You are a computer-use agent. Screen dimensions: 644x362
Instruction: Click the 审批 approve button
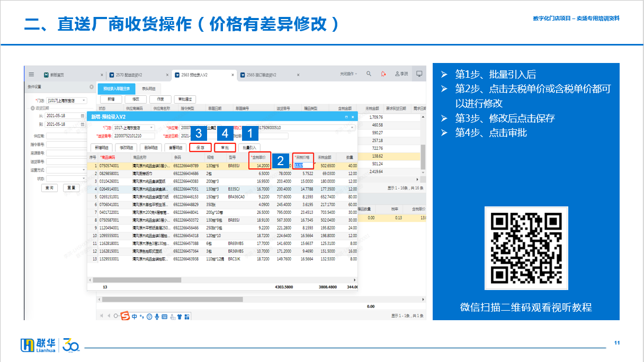[225, 148]
